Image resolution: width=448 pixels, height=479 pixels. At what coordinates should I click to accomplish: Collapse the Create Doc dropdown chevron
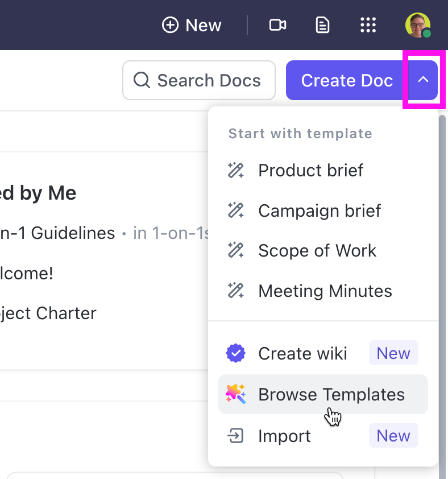[423, 80]
